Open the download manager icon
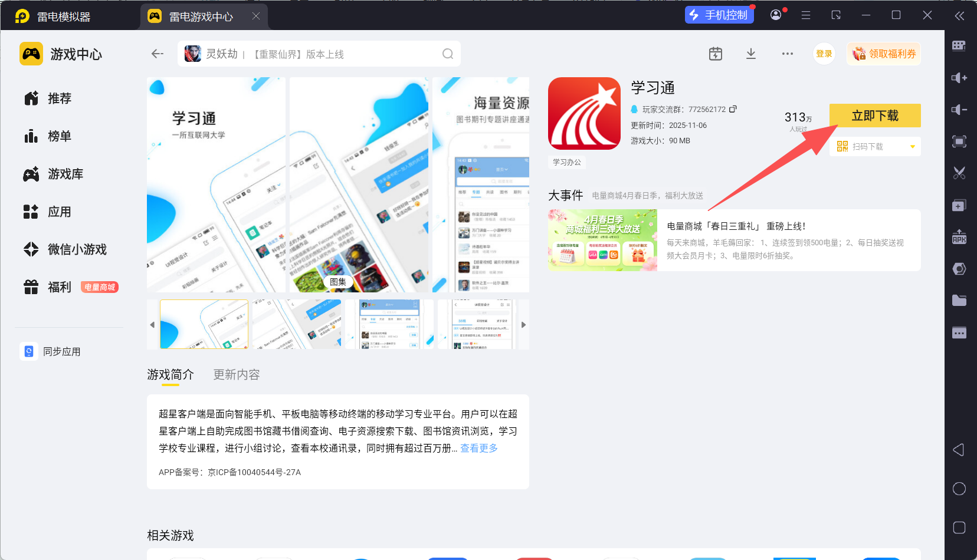Image resolution: width=977 pixels, height=560 pixels. [751, 54]
